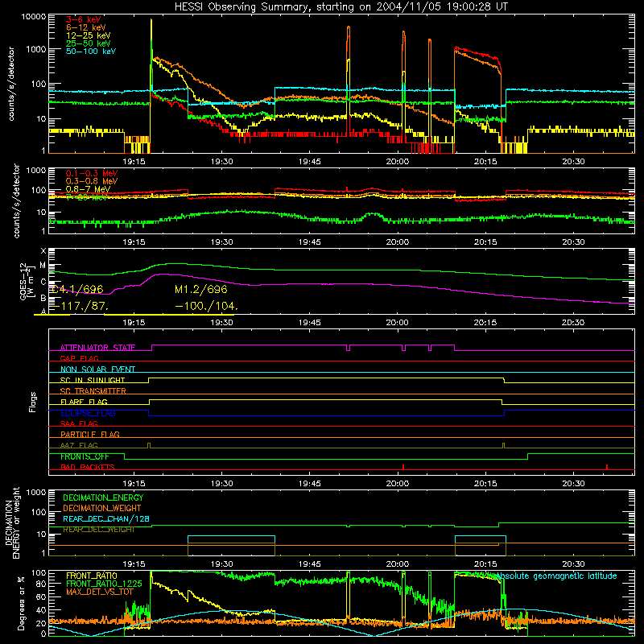
Task: Select the "BAD_PACKETS" label
Action: click(88, 467)
